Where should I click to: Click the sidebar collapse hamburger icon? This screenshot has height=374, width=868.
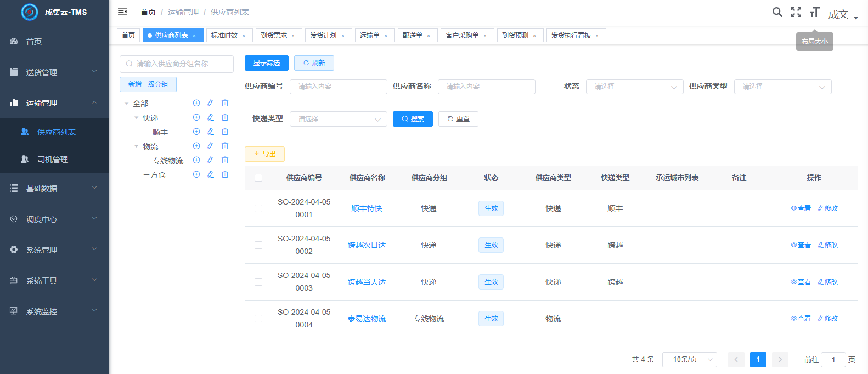click(x=122, y=12)
